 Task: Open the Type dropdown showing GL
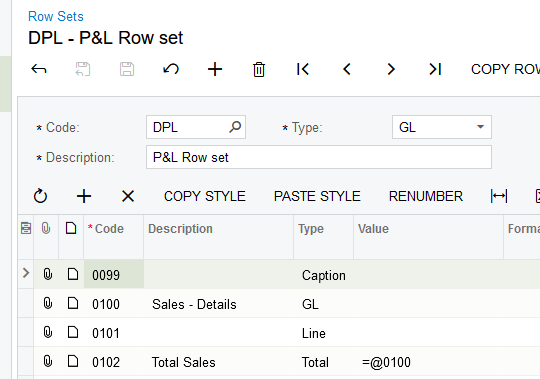(442, 127)
